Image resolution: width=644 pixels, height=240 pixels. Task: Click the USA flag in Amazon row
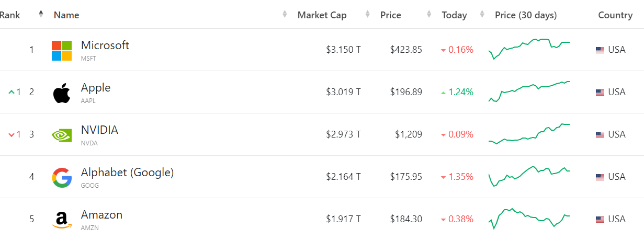[x=600, y=220]
